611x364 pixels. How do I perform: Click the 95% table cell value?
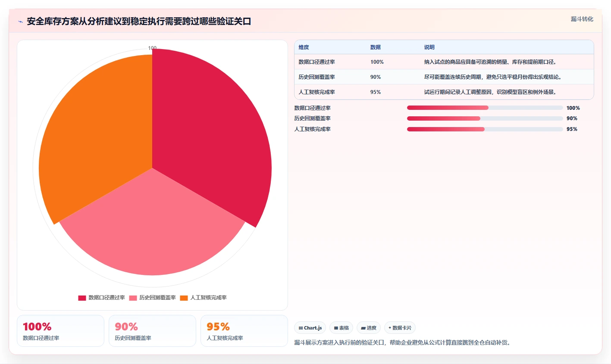click(x=375, y=92)
